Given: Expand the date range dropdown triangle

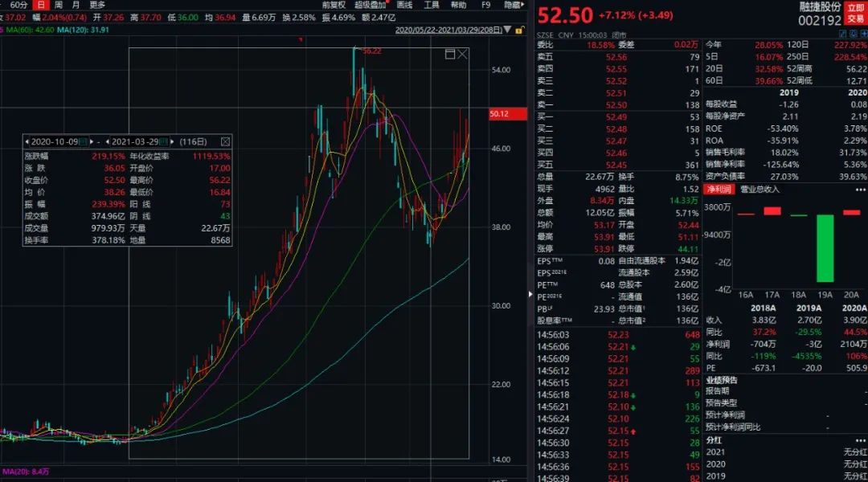Looking at the screenshot, I should point(509,30).
